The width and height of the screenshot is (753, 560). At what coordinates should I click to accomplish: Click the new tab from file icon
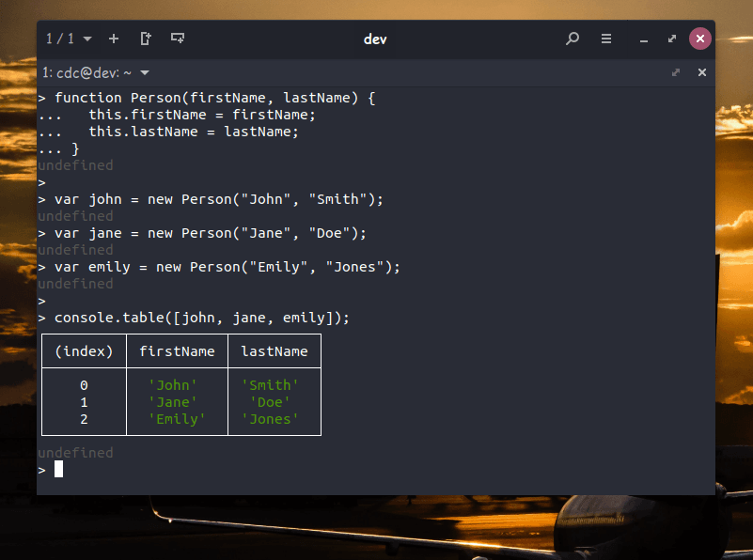pyautogui.click(x=146, y=39)
